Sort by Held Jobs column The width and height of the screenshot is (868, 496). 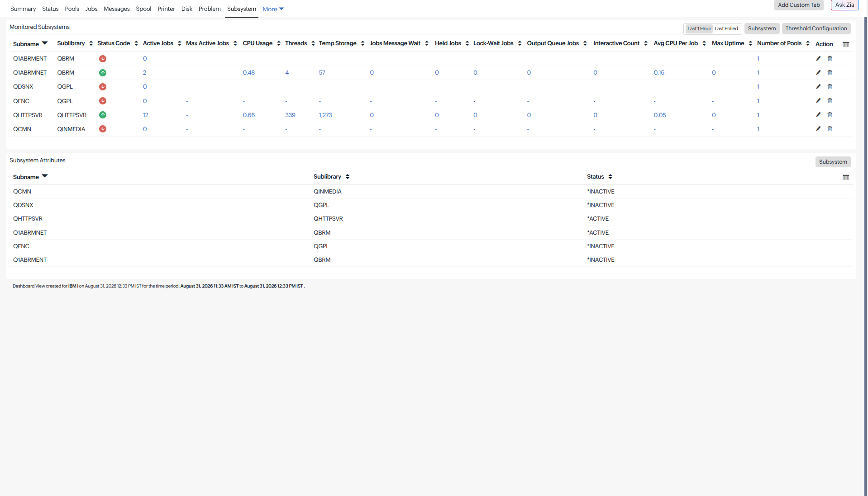point(452,43)
